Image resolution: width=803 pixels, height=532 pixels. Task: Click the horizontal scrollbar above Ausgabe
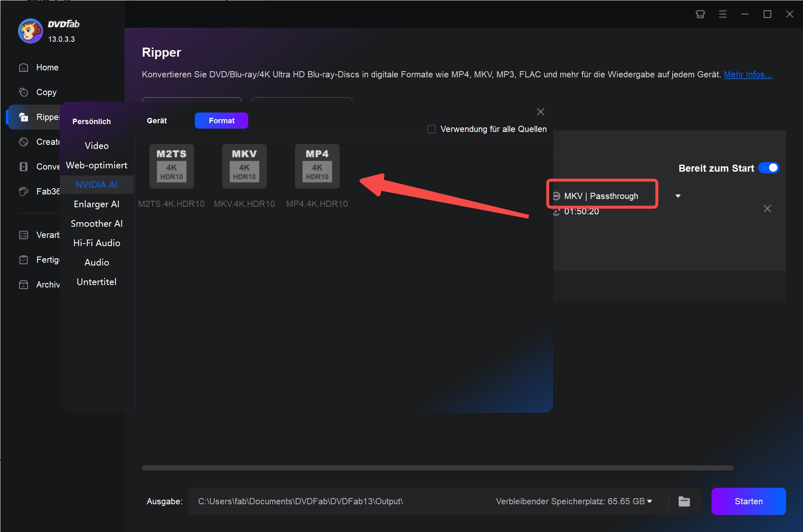437,468
